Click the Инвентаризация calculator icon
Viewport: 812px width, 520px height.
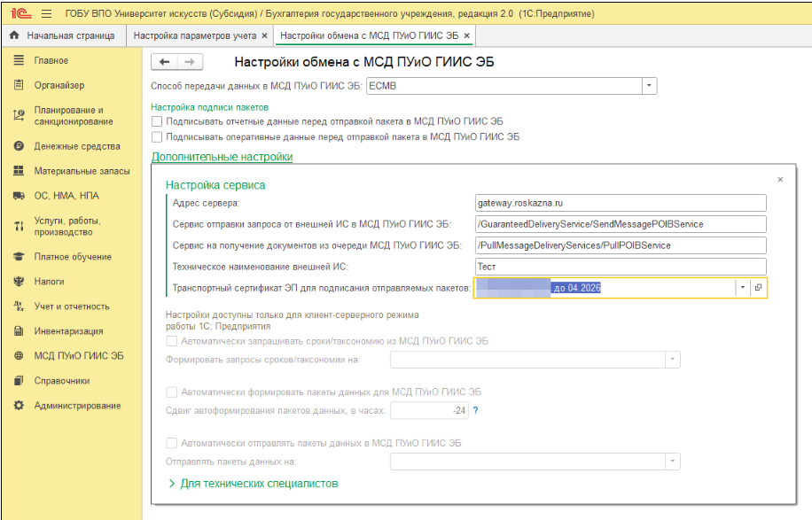click(x=18, y=330)
